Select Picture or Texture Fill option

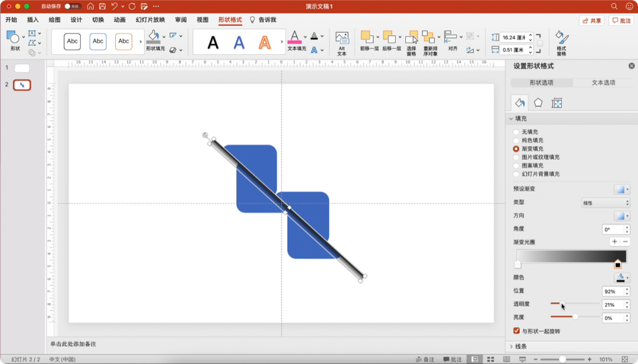tap(516, 157)
